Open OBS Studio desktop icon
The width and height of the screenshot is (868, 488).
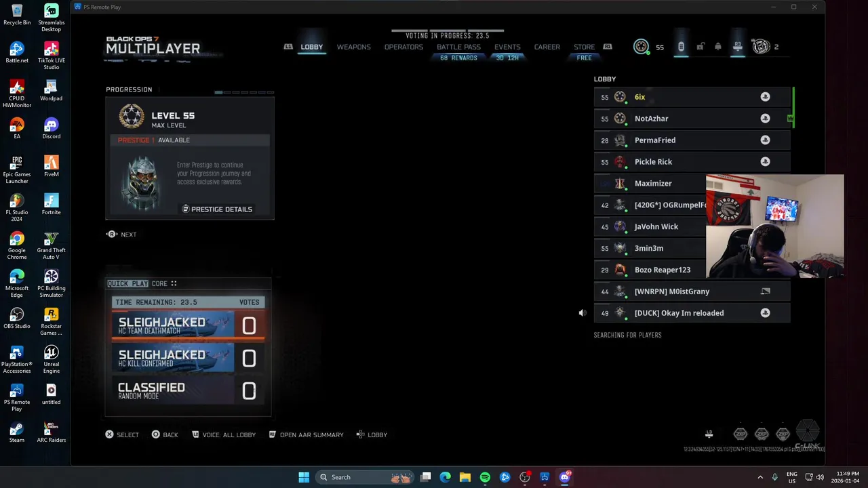[x=17, y=319]
